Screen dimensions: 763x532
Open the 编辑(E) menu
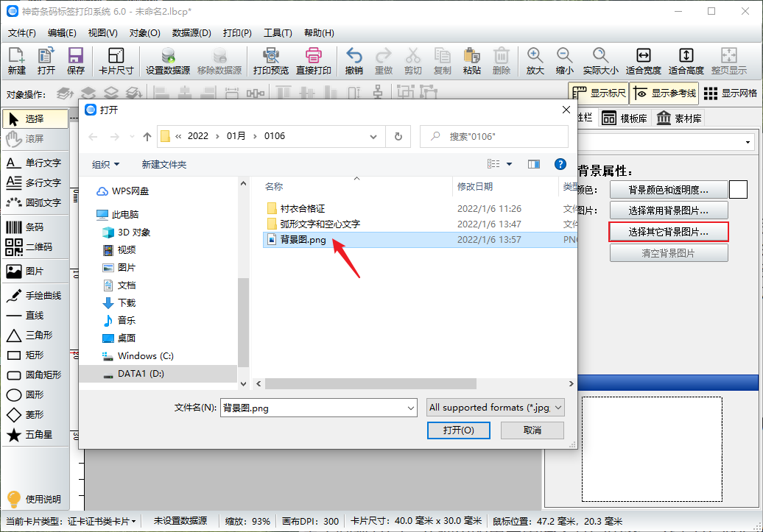pyautogui.click(x=62, y=33)
